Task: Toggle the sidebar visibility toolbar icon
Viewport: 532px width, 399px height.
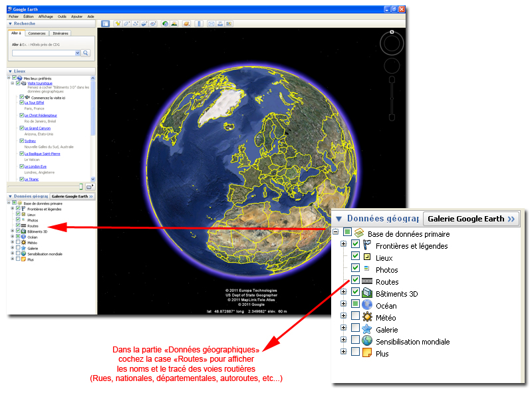Action: coord(106,23)
